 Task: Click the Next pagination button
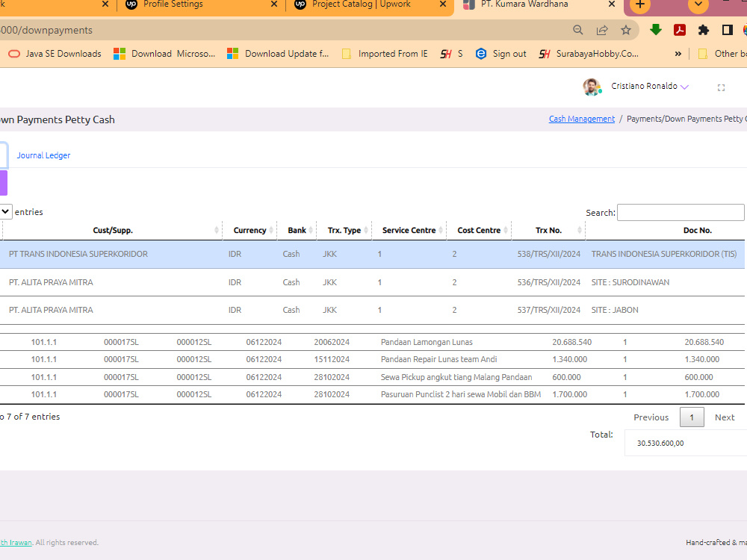(x=725, y=417)
